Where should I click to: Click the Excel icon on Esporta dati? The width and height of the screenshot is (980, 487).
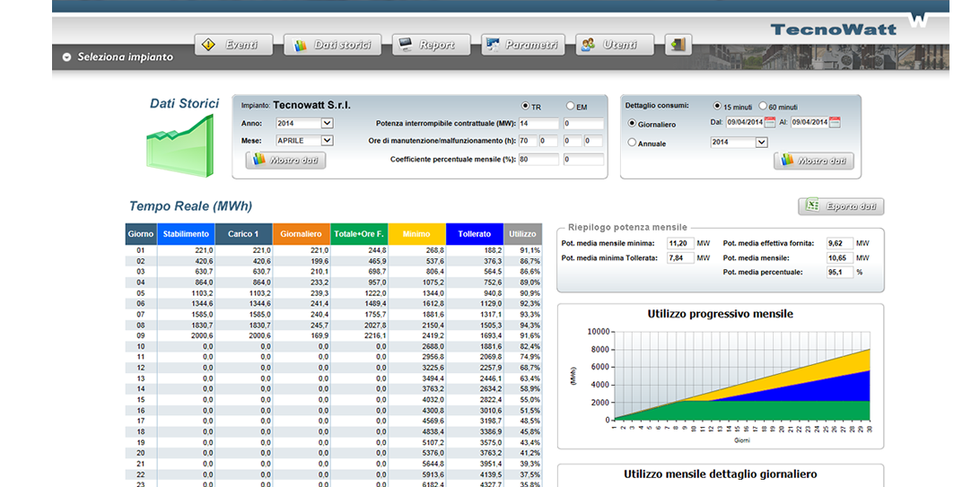pos(811,207)
